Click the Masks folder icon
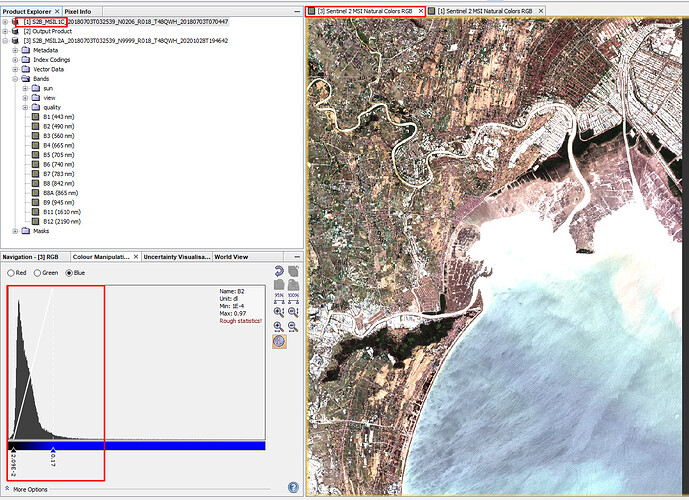This screenshot has height=500, width=689. coord(26,231)
